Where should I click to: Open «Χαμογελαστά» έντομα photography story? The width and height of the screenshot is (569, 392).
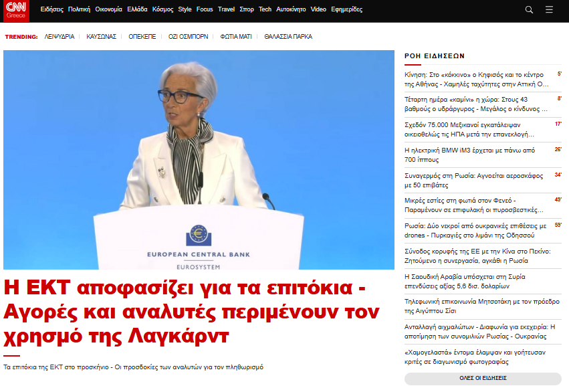[475, 357]
